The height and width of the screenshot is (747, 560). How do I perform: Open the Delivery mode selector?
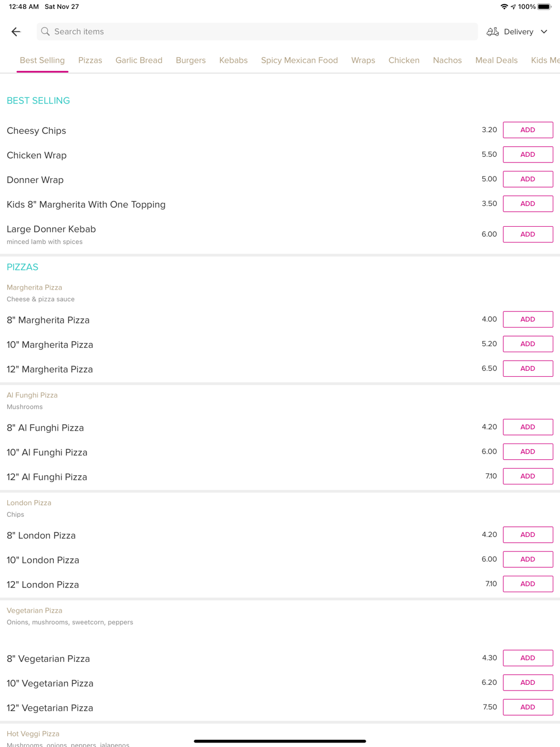coord(517,32)
